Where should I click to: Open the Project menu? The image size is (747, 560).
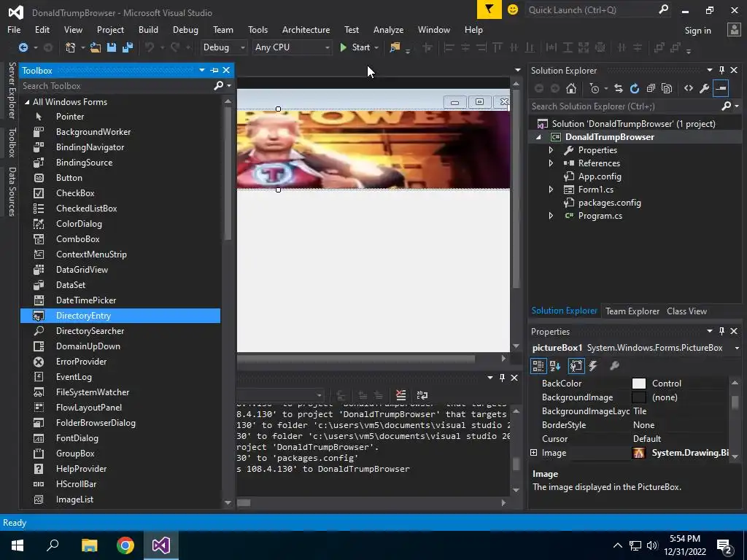tap(111, 29)
